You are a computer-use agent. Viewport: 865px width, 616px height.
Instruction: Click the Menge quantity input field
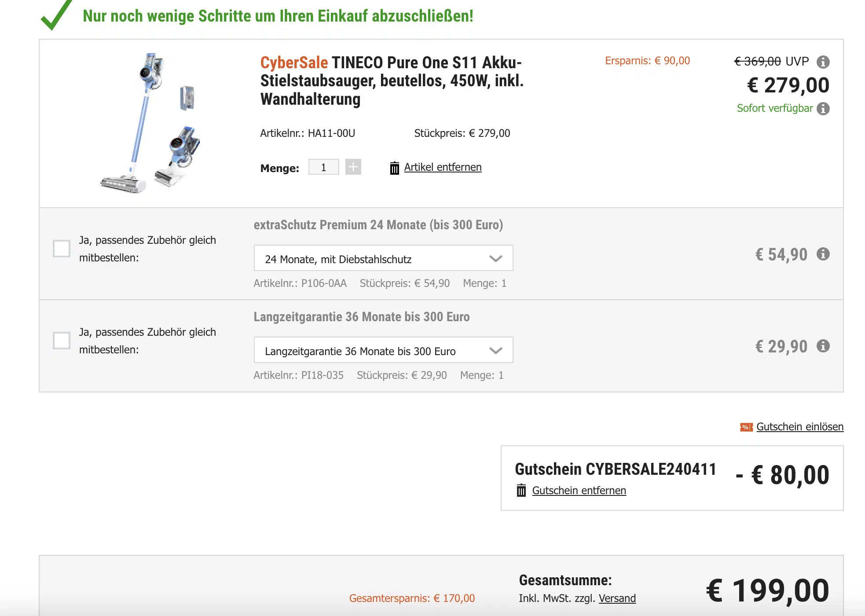[323, 167]
